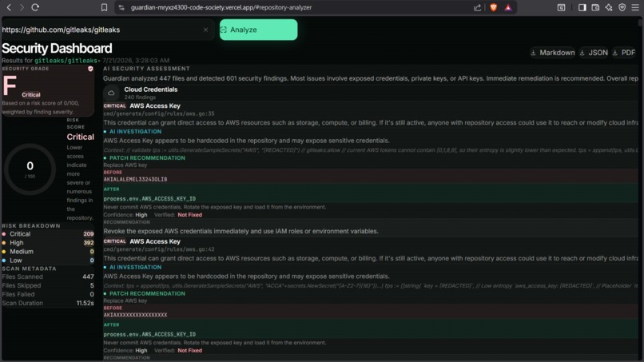
Task: Click the red Critical severity dot
Action: pos(4,234)
